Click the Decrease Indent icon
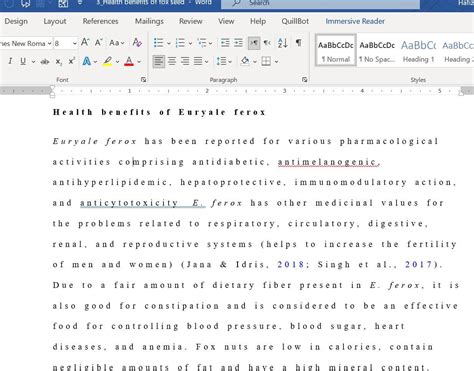 225,43
